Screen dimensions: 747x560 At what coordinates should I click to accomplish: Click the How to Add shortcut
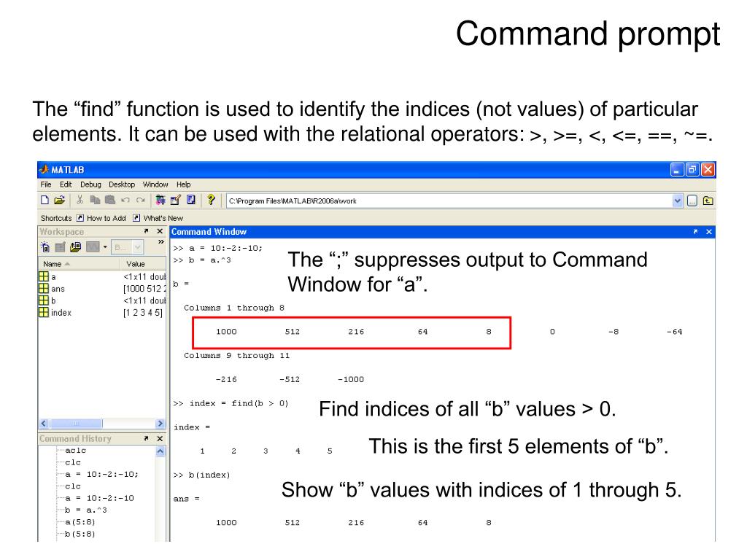[101, 218]
